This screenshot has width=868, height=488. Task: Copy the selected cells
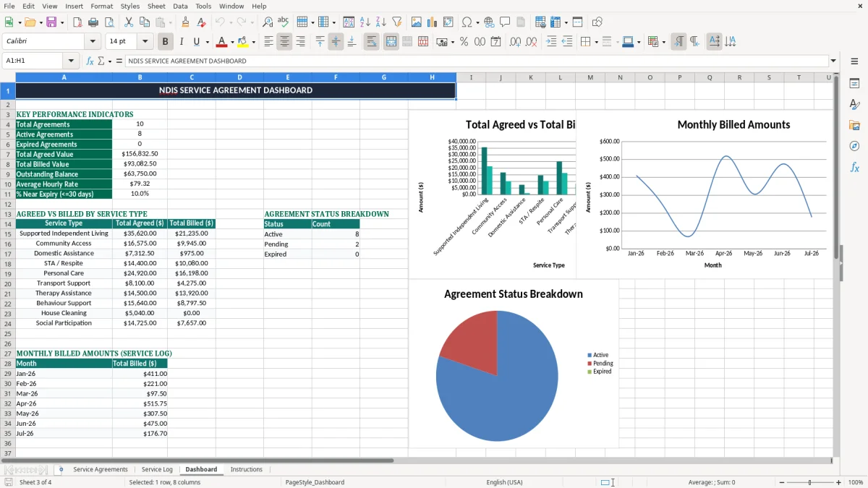pos(145,22)
